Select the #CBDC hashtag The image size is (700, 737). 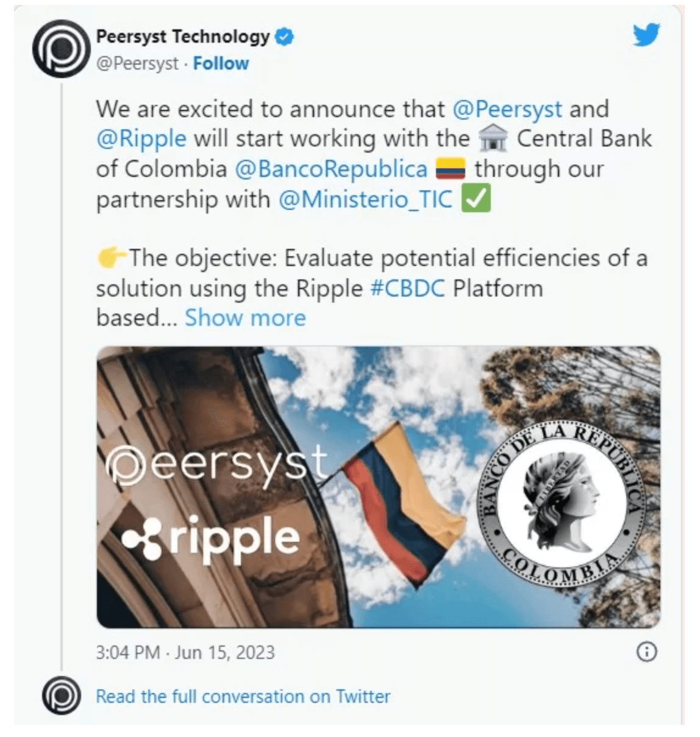coord(407,288)
